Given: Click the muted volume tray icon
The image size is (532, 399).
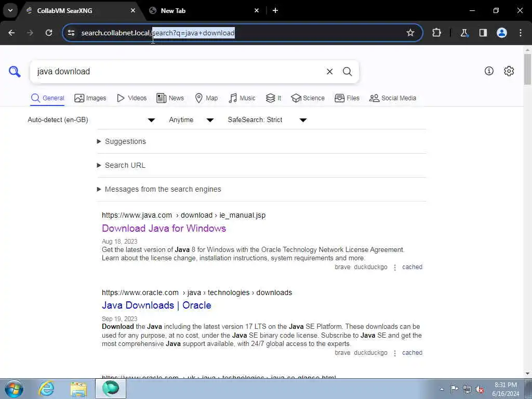Looking at the screenshot, I should pos(480,389).
